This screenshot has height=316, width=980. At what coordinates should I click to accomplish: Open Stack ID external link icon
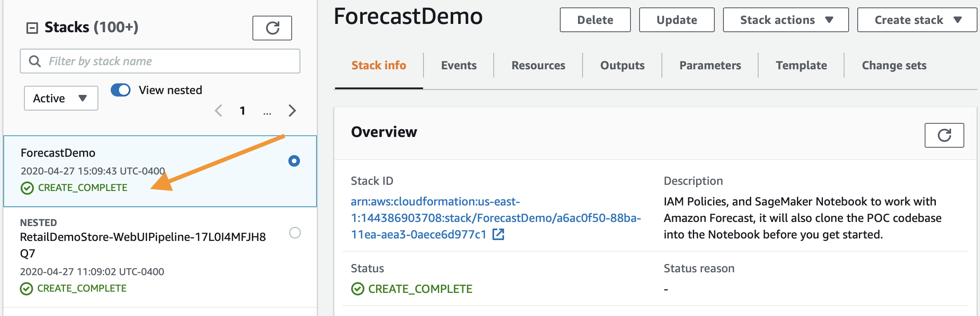(x=498, y=234)
